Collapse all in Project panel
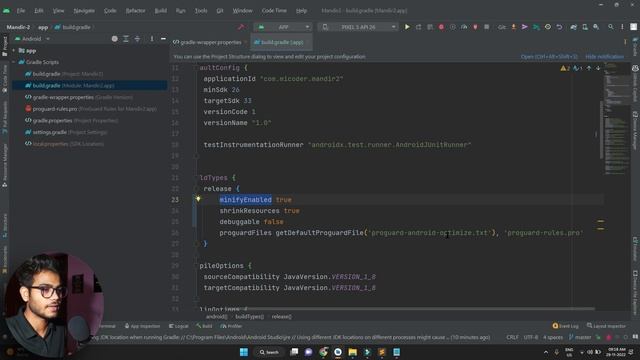This screenshot has width=640, height=360. [x=137, y=39]
